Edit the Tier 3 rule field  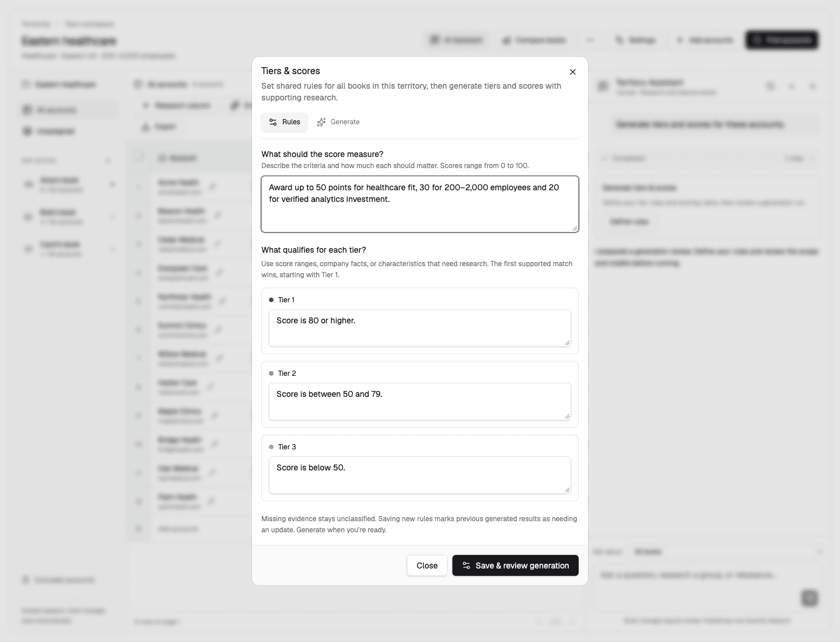420,475
